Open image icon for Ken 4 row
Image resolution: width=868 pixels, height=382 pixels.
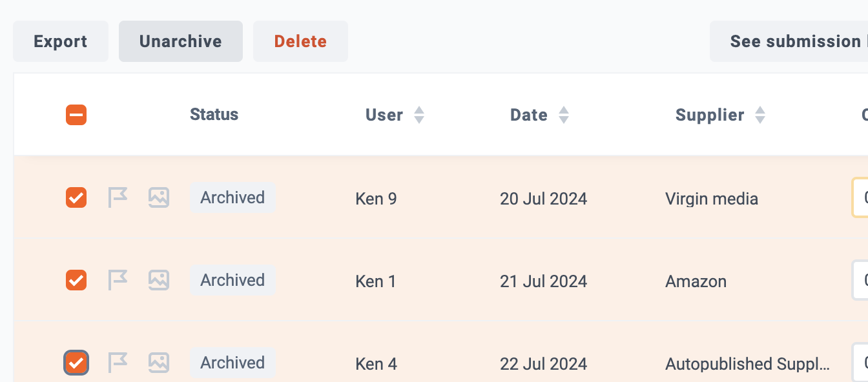click(159, 363)
